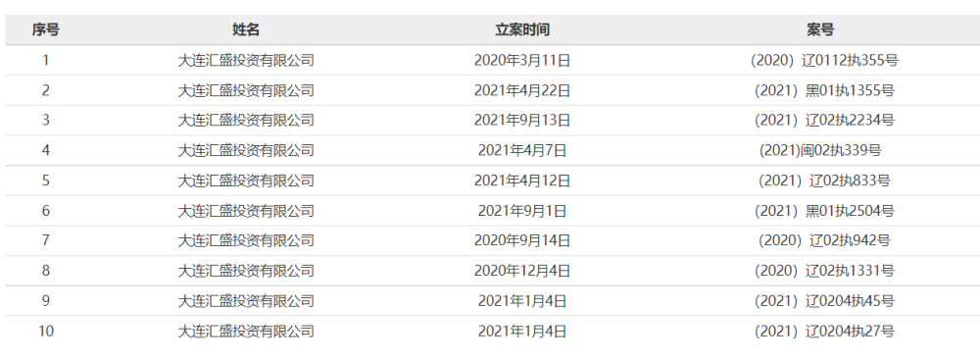
Task: Click the 序号 column header
Action: click(46, 29)
